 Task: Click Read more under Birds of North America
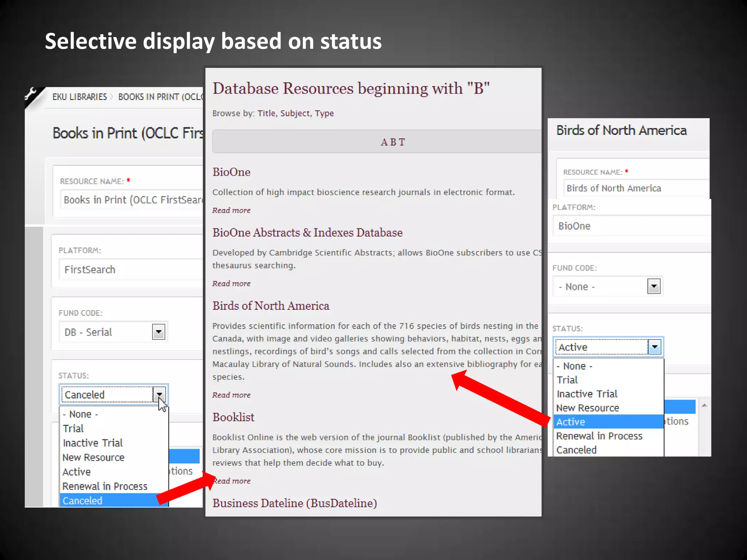[x=232, y=395]
